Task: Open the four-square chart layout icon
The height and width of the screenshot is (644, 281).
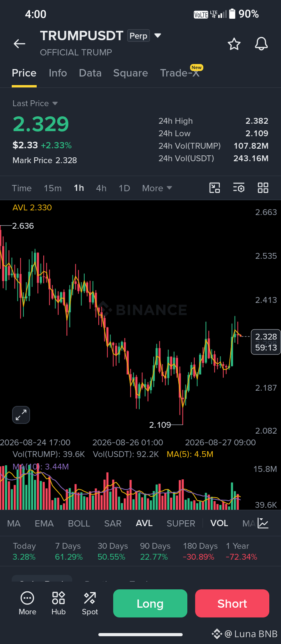Action: coord(263,188)
